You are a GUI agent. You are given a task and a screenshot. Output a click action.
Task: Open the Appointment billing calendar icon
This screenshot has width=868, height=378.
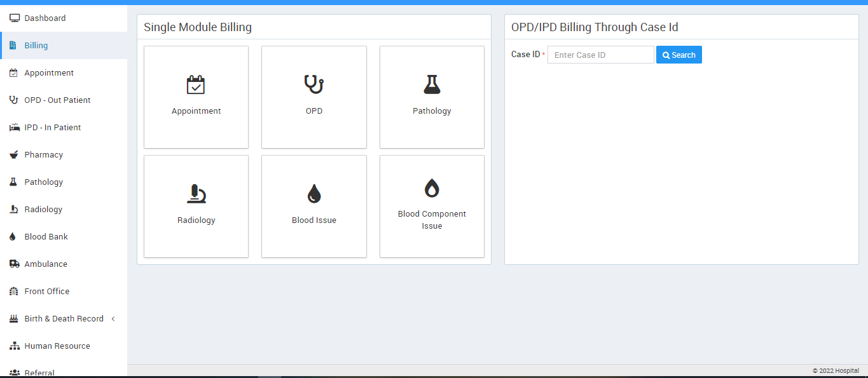pos(196,84)
